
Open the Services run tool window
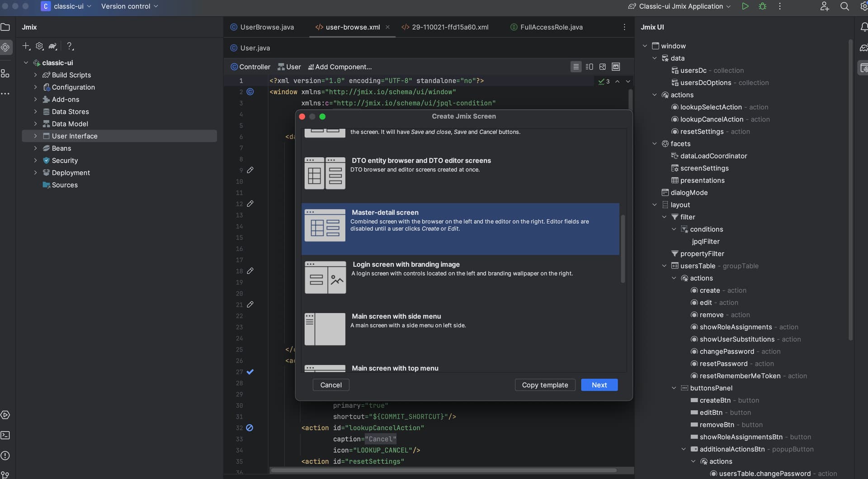pos(5,415)
